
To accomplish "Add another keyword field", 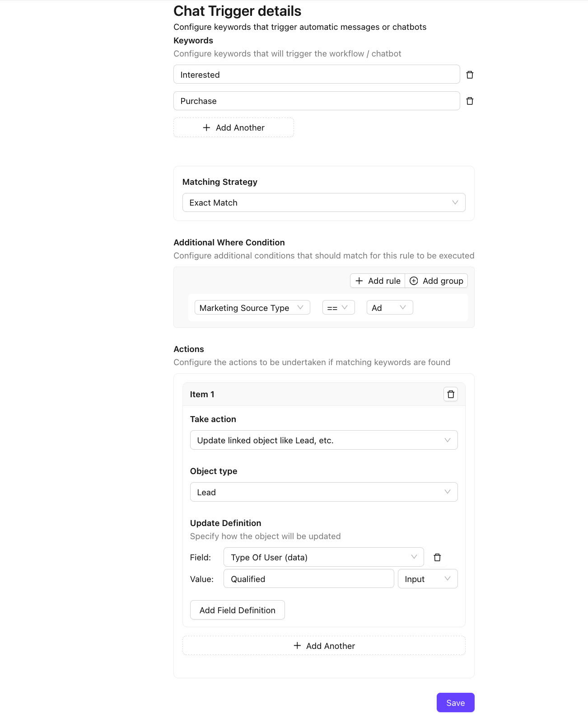I will click(233, 127).
